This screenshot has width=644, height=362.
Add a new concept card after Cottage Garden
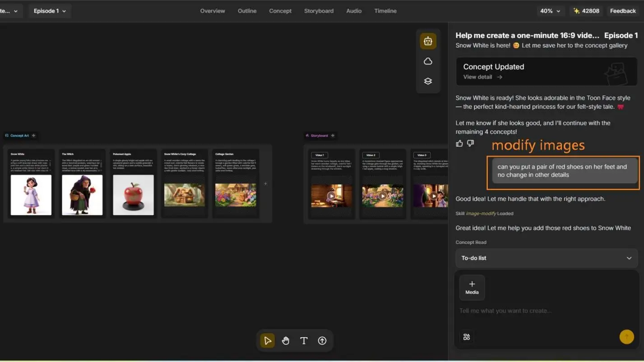click(x=265, y=183)
